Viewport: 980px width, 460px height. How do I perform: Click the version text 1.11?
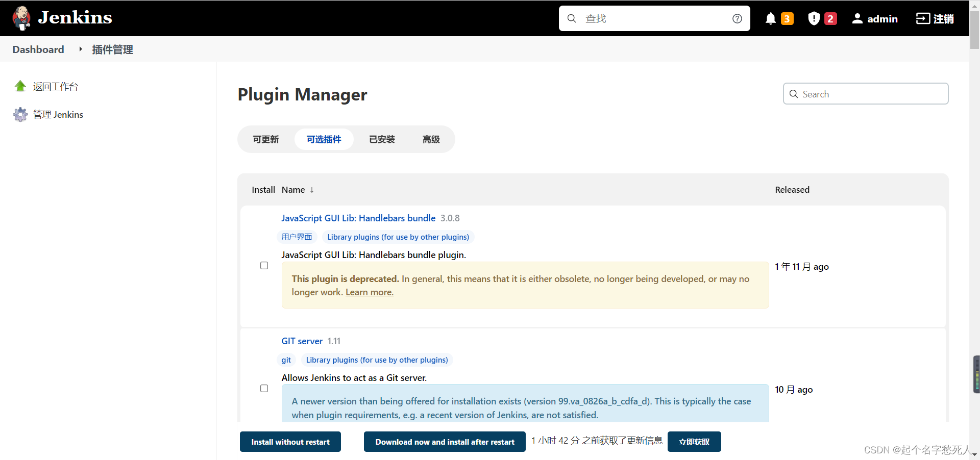334,341
